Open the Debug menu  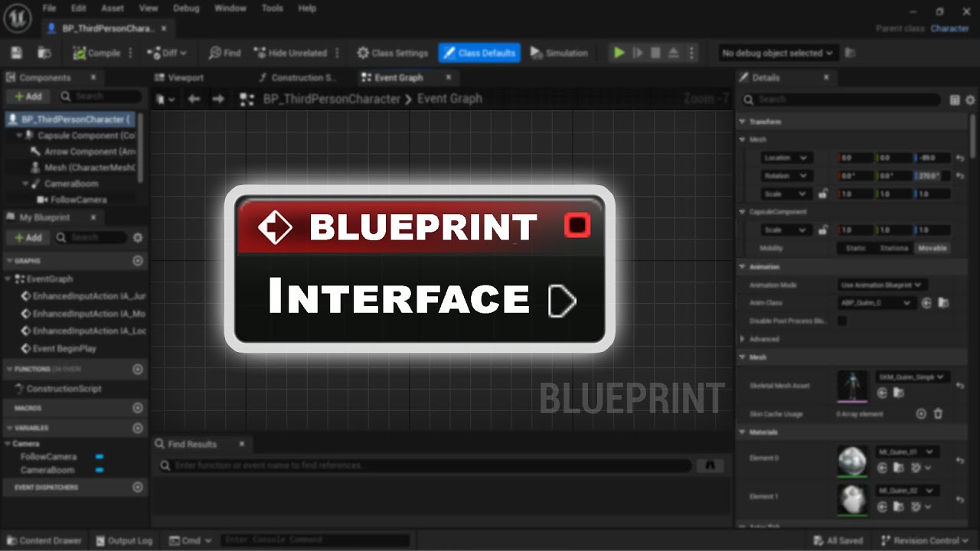pos(186,8)
